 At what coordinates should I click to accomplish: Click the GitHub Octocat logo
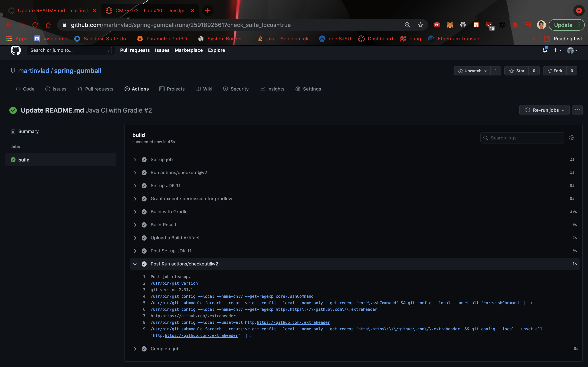point(16,50)
